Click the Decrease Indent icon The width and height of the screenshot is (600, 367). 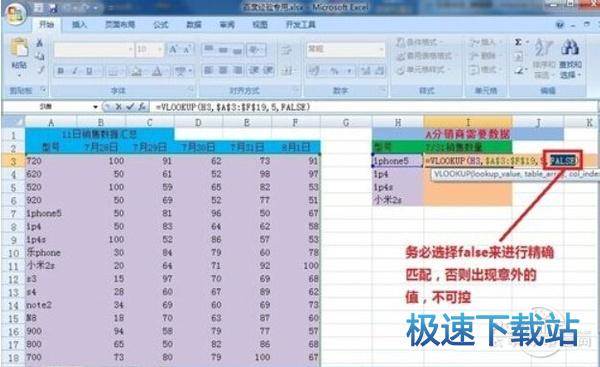click(254, 70)
